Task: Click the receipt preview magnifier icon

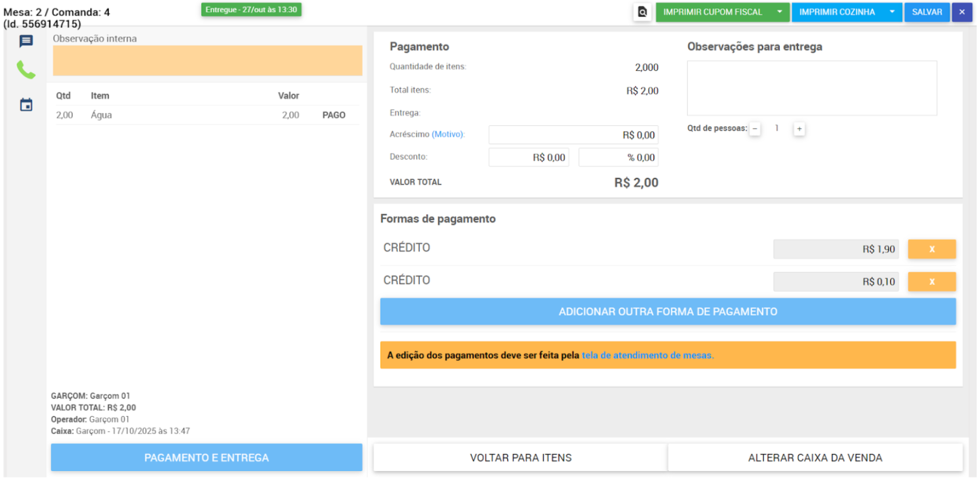Action: (642, 12)
